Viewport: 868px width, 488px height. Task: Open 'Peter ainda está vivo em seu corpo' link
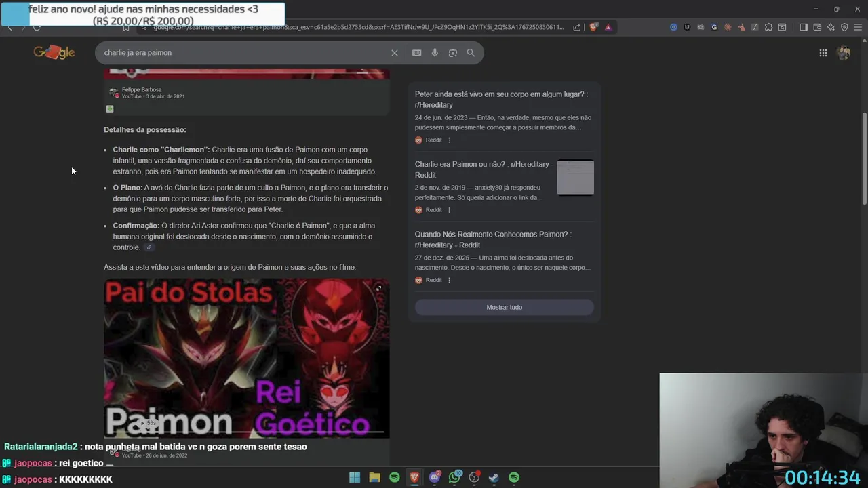[x=501, y=100]
